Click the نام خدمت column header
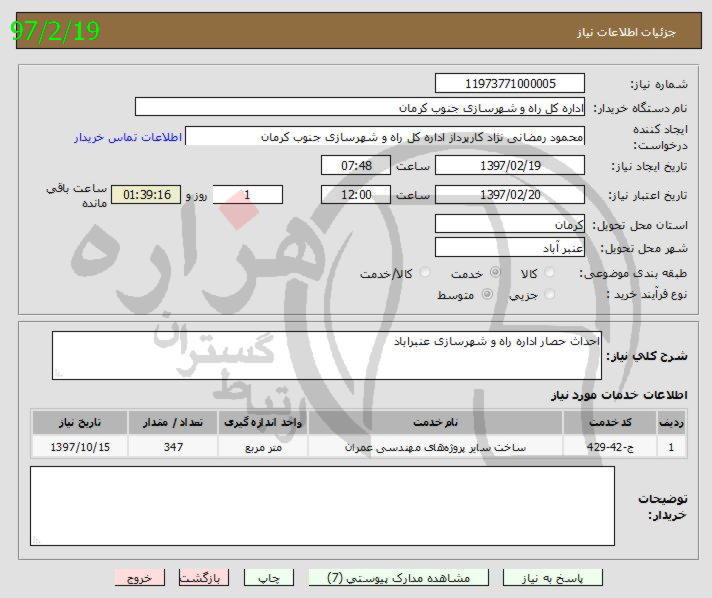Screen dimensions: 712x598 coord(435,423)
